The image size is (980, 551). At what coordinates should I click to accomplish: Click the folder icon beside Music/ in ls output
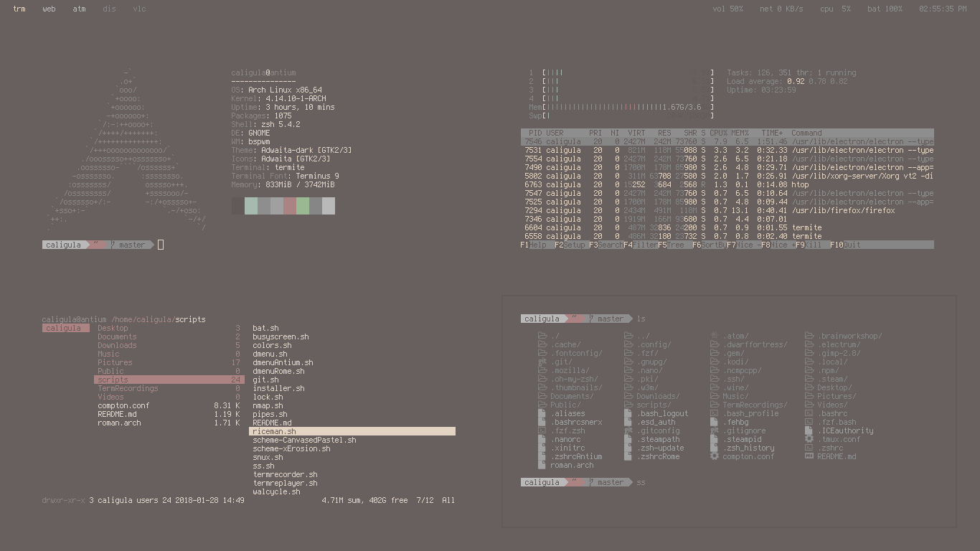pos(715,396)
